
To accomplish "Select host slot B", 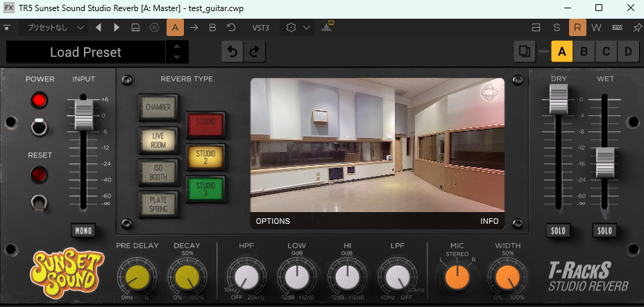I will [x=212, y=28].
